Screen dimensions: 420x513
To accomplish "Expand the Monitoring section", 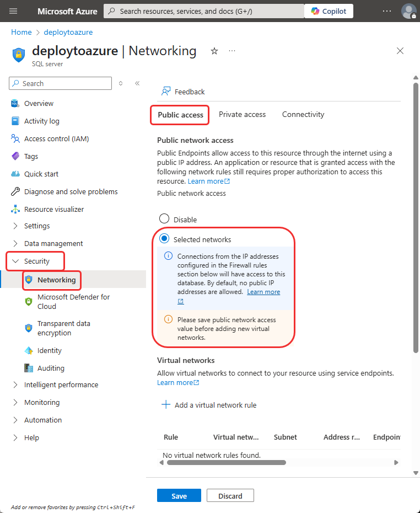I will coord(15,403).
